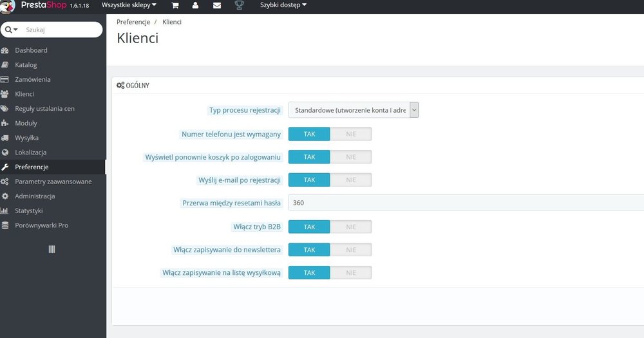Click the Administracja gear icon
644x338 pixels.
tap(5, 196)
